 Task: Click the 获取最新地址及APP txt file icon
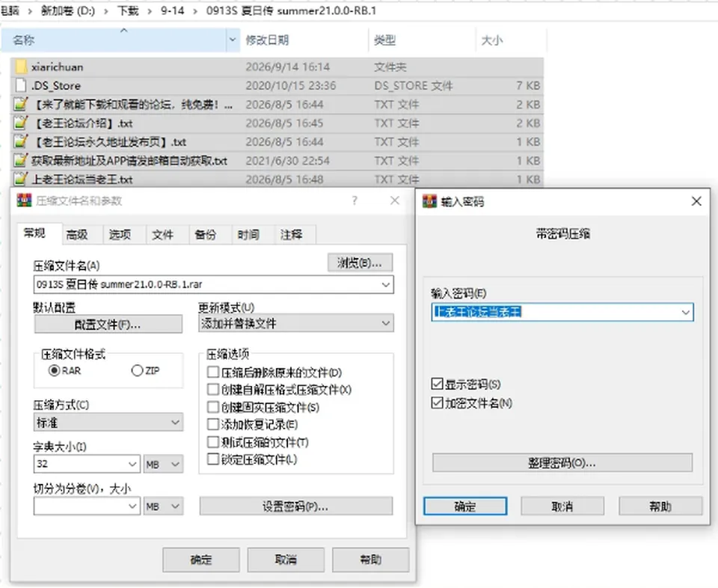coord(21,161)
